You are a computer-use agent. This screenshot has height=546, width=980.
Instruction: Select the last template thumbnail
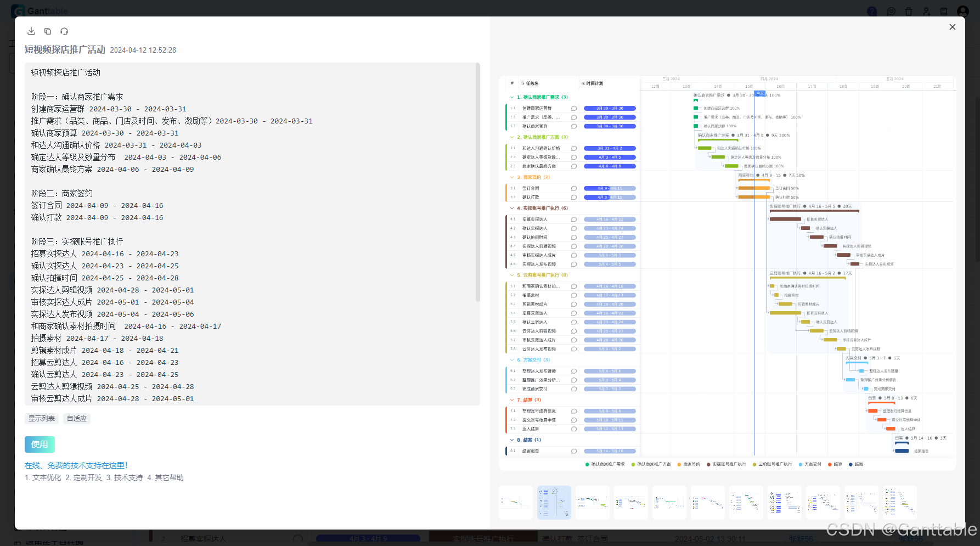pos(900,503)
